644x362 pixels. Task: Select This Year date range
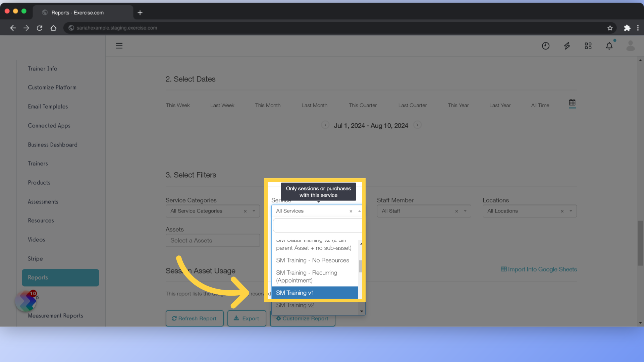tap(458, 105)
